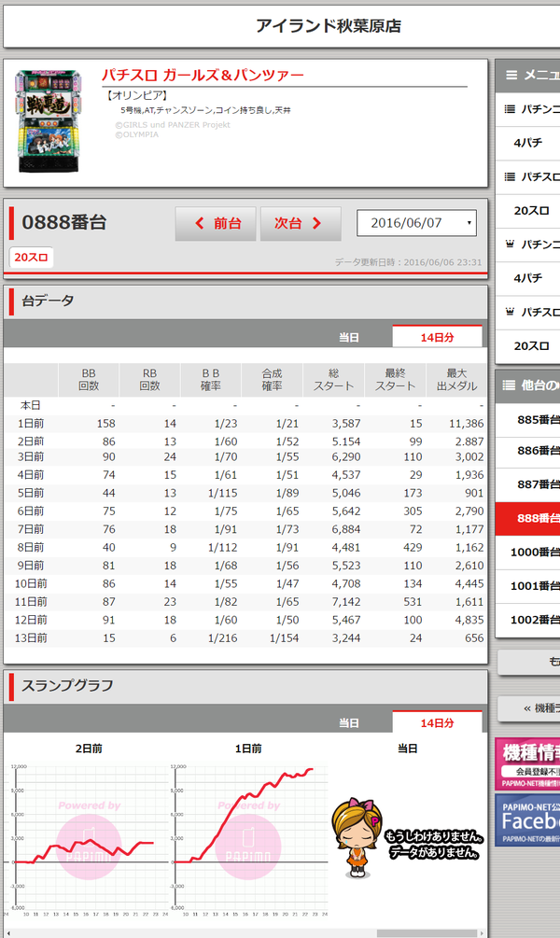560x938 pixels.
Task: Open the PAPIMO-NET Facebook banner
Action: [x=527, y=819]
